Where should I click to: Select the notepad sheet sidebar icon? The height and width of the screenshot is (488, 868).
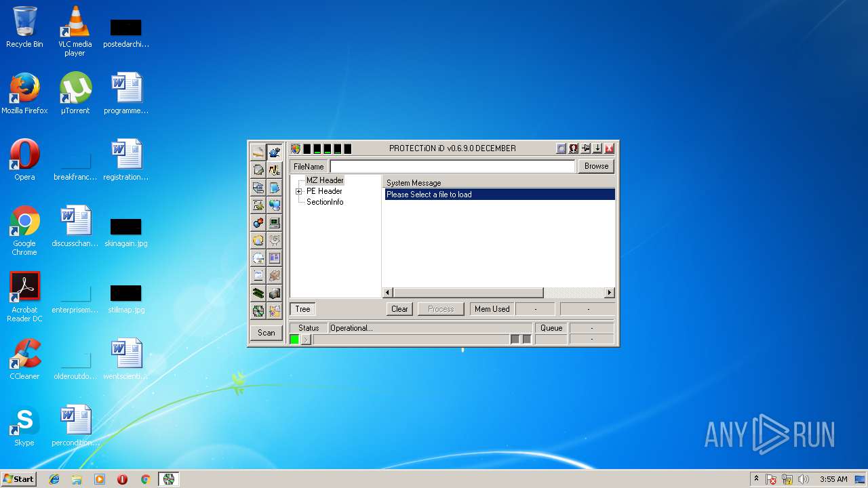258,275
